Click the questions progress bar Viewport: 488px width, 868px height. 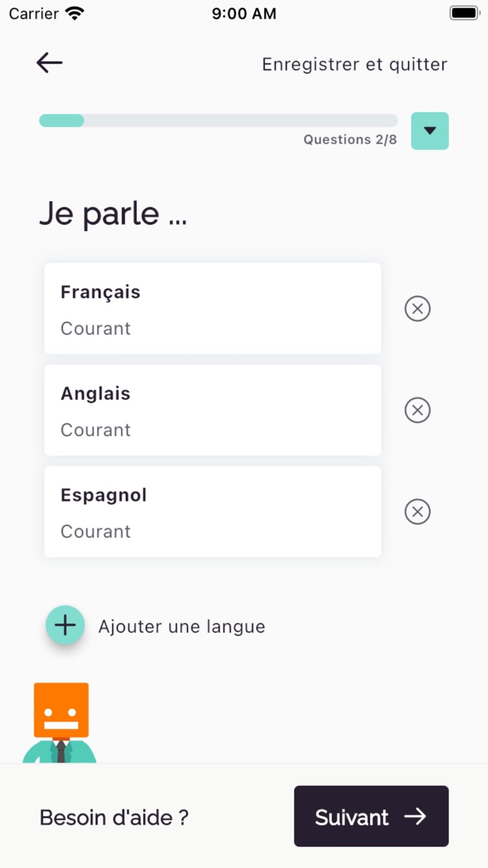pos(218,121)
